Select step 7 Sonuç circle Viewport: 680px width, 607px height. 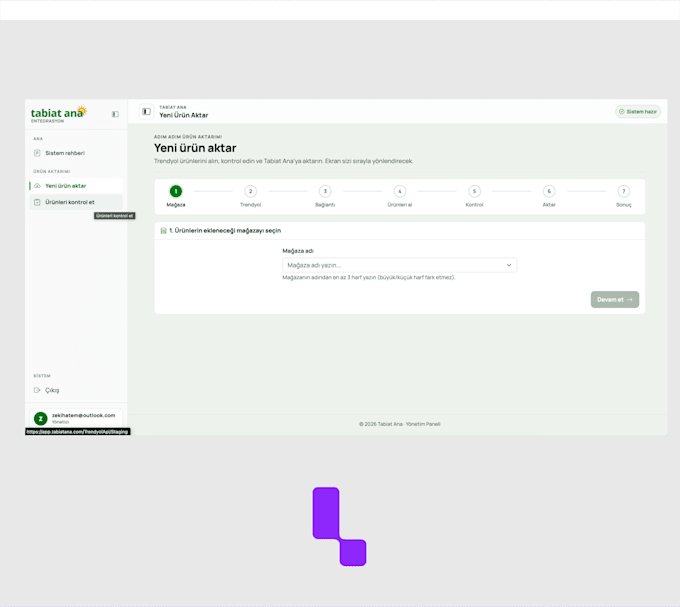(x=624, y=191)
